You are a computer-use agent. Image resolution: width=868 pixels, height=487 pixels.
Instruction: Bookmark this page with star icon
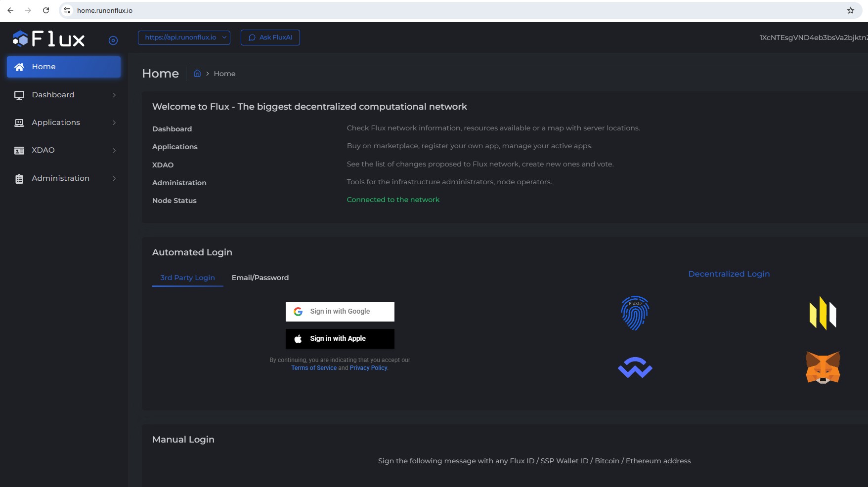(850, 10)
